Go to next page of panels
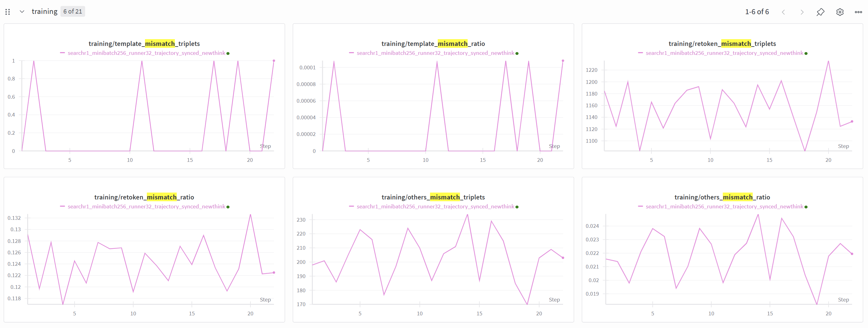Viewport: 868px width, 328px height. click(802, 12)
